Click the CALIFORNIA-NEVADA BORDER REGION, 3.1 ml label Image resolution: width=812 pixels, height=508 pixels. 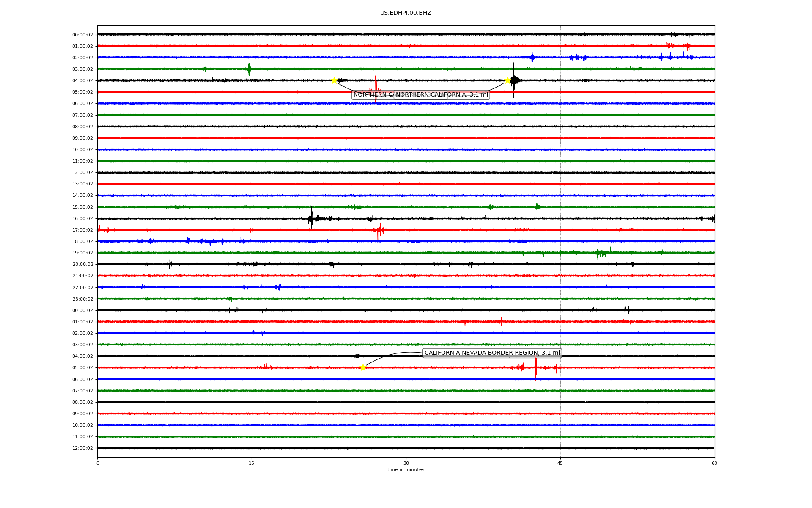pos(492,353)
